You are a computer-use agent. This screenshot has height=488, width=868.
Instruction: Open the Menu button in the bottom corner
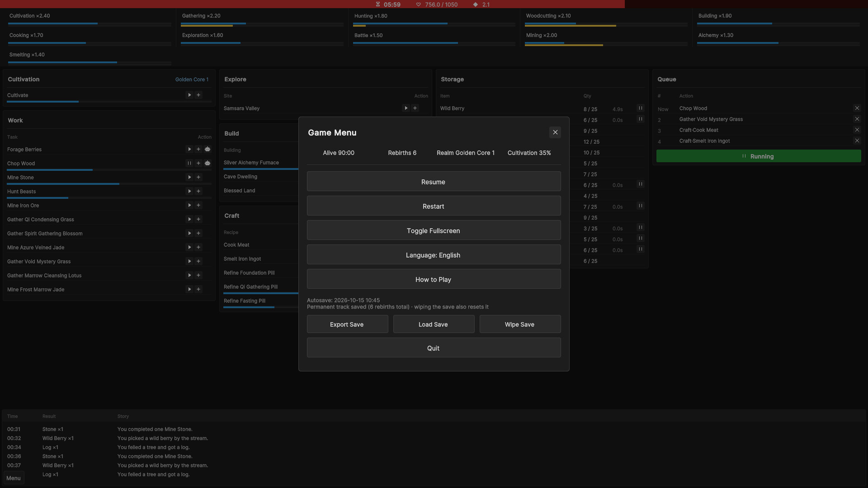(x=14, y=478)
